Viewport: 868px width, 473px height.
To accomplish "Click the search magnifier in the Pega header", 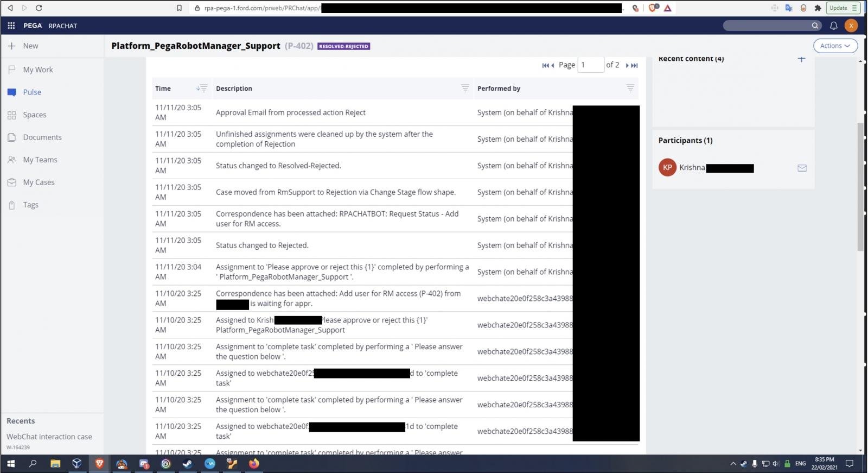I will (x=815, y=26).
